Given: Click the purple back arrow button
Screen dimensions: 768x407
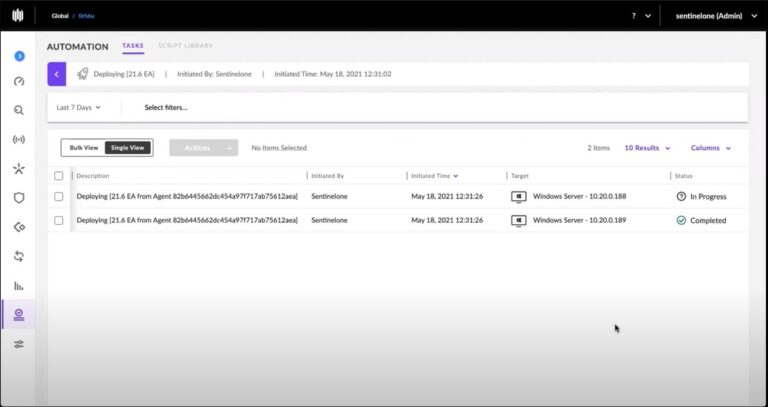Looking at the screenshot, I should coord(57,74).
